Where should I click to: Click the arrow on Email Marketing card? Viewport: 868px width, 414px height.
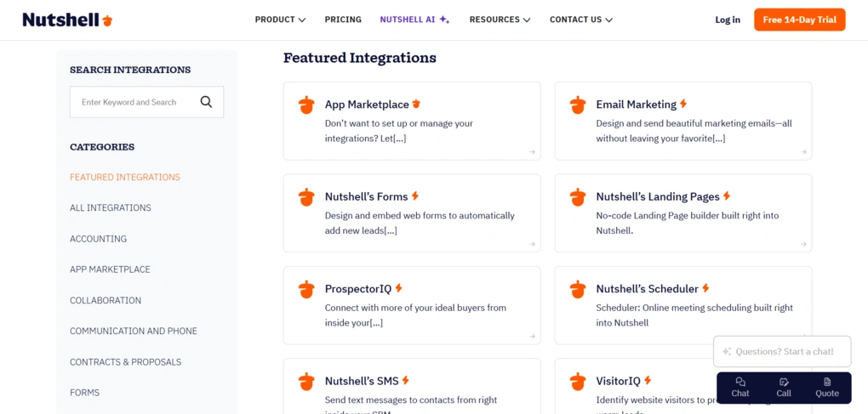tap(803, 152)
